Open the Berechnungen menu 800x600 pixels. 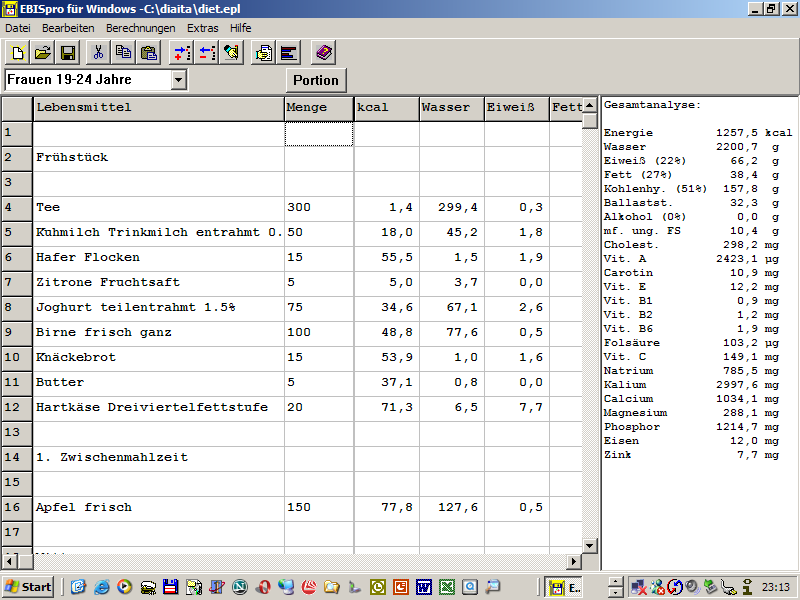140,28
